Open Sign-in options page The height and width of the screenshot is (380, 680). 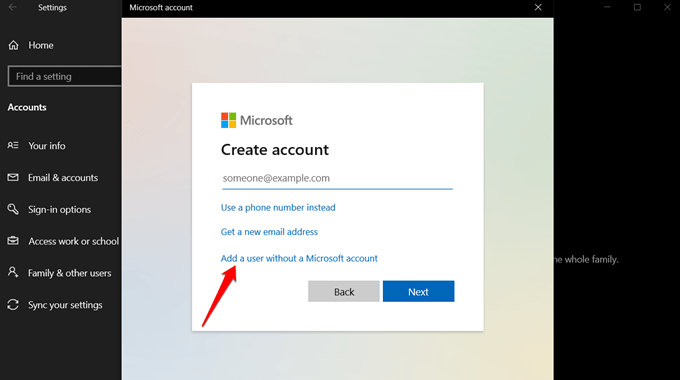(59, 210)
